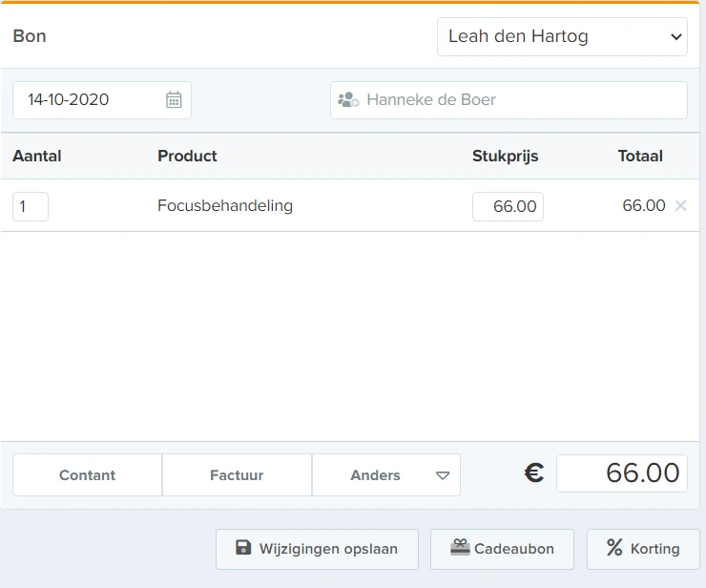The image size is (706, 588).
Task: Add a Cadeaubon to the receipt
Action: pos(502,549)
